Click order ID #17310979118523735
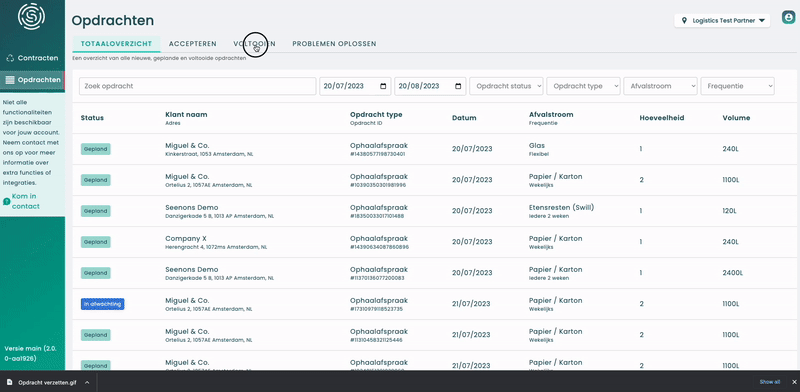 point(377,309)
